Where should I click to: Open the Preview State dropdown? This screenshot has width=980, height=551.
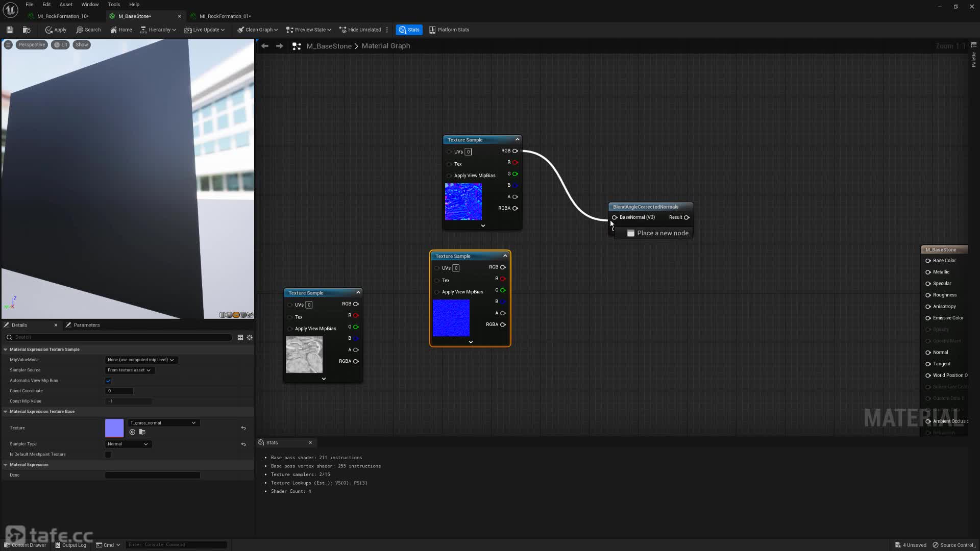coord(308,30)
